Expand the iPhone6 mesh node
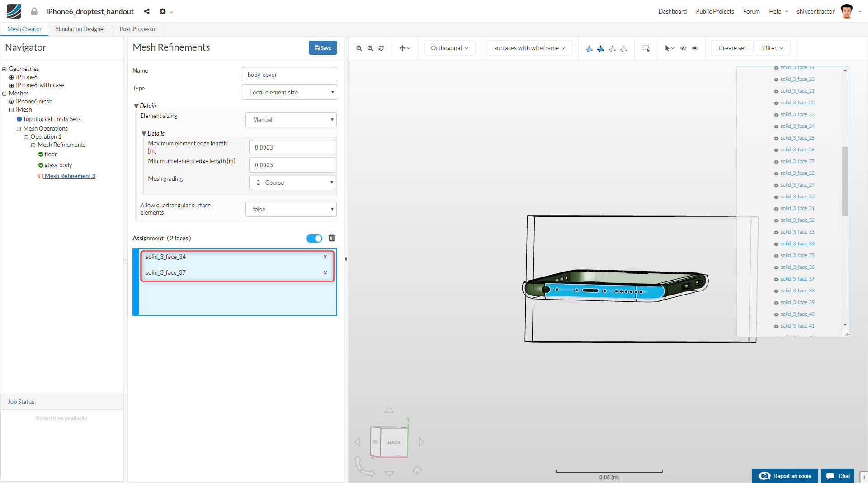The image size is (868, 483). click(12, 102)
